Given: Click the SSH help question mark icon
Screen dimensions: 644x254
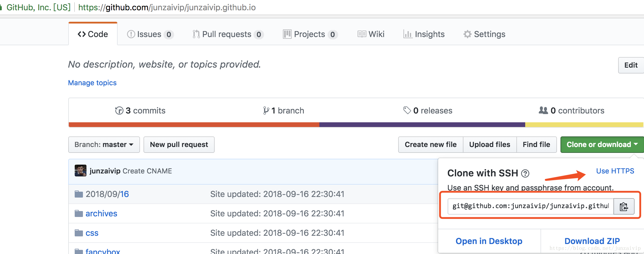Looking at the screenshot, I should point(525,173).
